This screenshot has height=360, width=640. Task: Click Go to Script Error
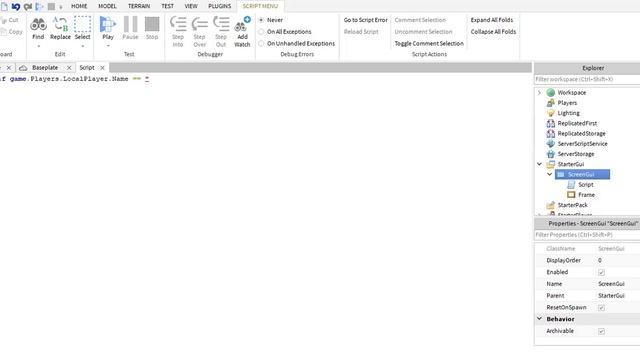365,20
